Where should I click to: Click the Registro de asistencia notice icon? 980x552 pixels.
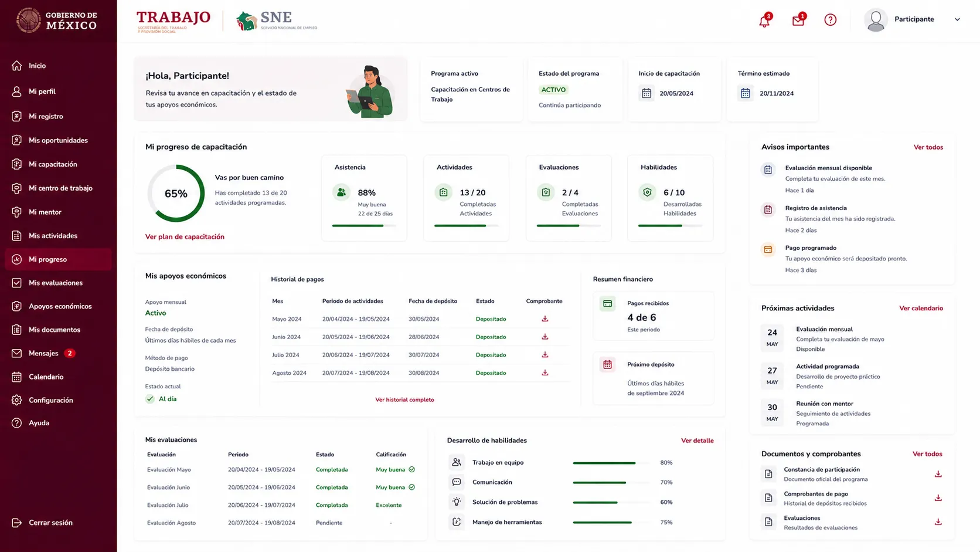[x=768, y=209]
